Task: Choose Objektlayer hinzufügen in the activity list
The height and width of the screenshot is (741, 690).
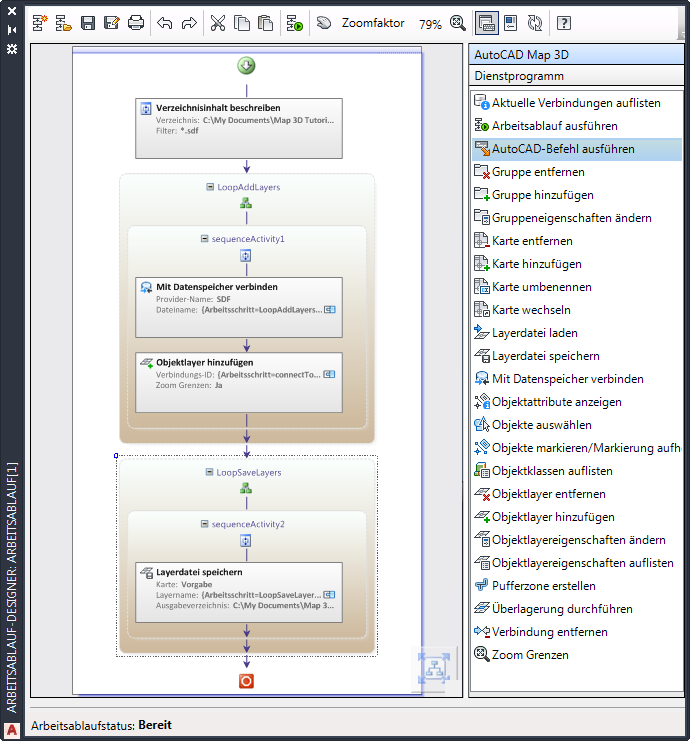Action: (x=577, y=517)
